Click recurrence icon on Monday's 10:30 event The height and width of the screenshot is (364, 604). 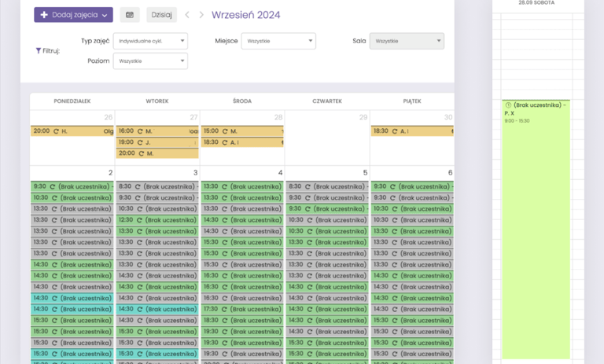tap(54, 198)
